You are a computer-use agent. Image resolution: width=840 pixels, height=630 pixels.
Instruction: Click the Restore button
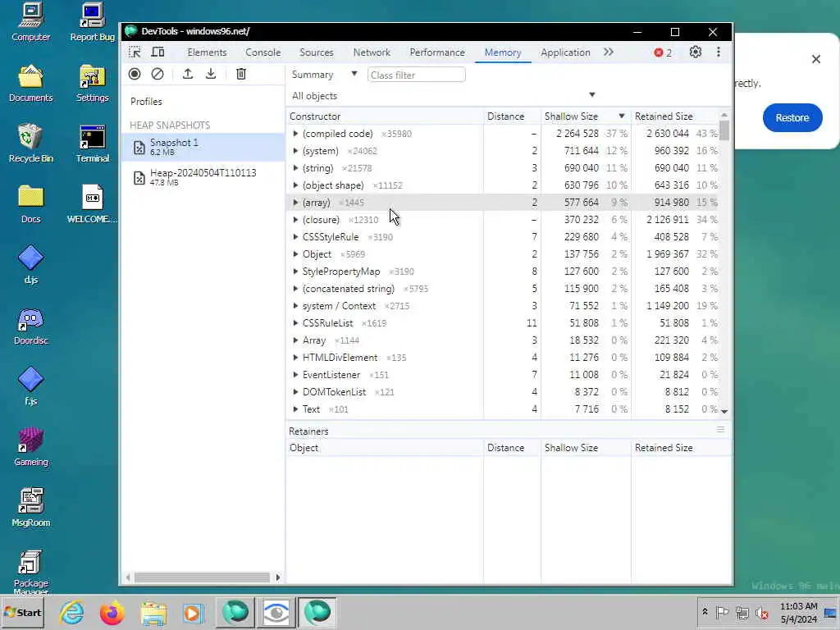pos(792,118)
